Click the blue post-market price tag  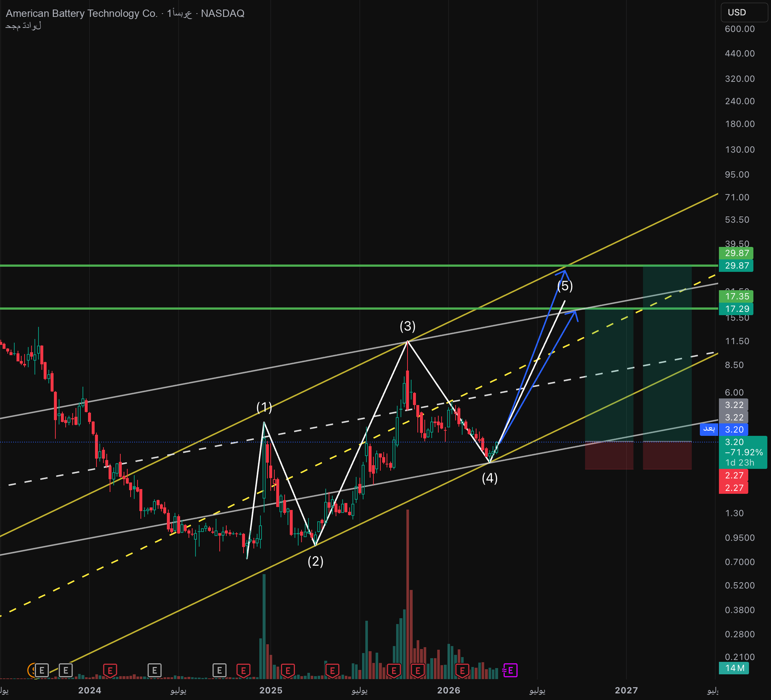[x=734, y=430]
